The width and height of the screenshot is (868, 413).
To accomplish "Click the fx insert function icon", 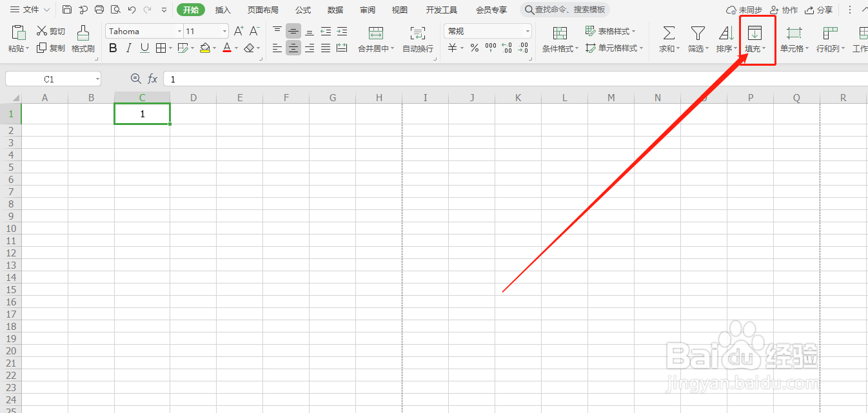I will tap(153, 79).
